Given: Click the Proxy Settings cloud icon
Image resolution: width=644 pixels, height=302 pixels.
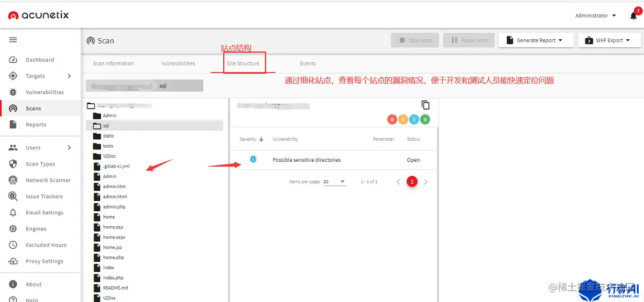Looking at the screenshot, I should [x=13, y=261].
